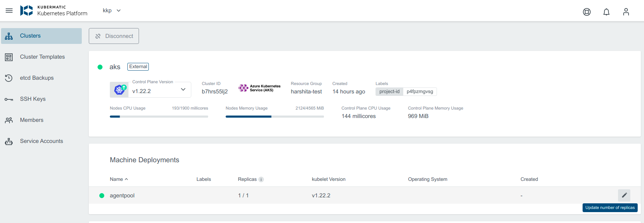Screen dimensions: 644x223
Task: Open Service Accounts page
Action: 41,141
